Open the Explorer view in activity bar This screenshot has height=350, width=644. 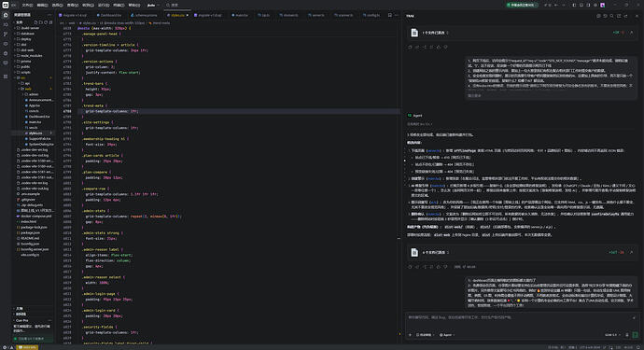6,15
